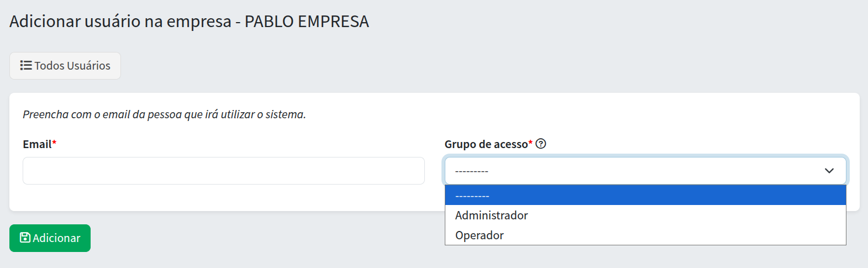
Task: Click the PABLO EMPRESA company name in the title
Action: click(307, 22)
